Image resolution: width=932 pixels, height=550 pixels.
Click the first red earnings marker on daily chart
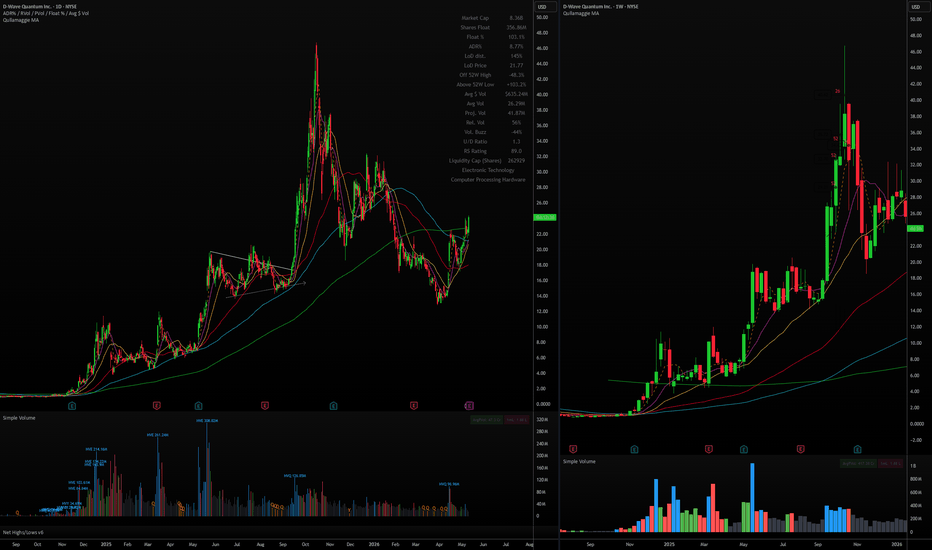pos(157,406)
